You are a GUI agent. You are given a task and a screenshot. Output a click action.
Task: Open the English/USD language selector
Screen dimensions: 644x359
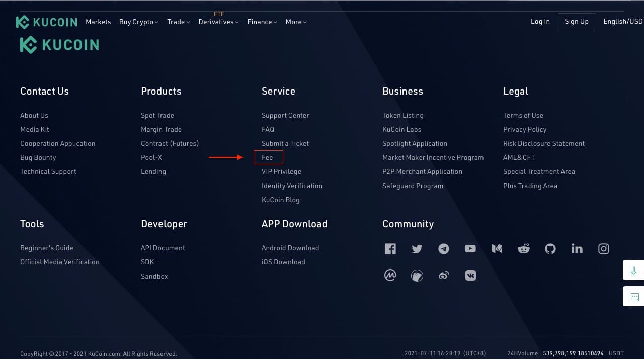pyautogui.click(x=622, y=22)
